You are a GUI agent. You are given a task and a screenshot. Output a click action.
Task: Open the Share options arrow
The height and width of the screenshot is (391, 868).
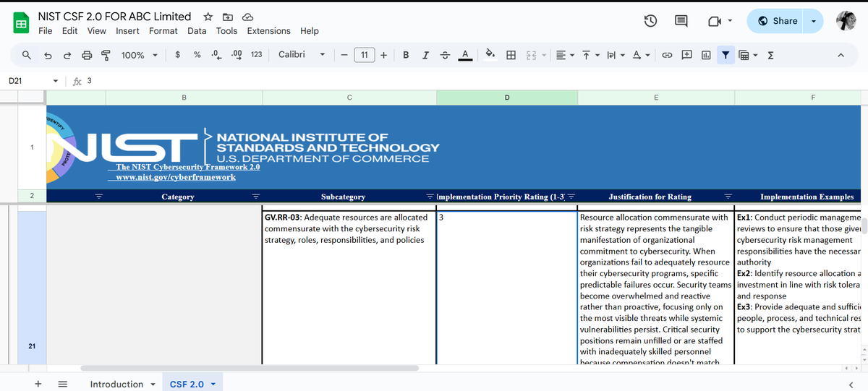pos(814,21)
